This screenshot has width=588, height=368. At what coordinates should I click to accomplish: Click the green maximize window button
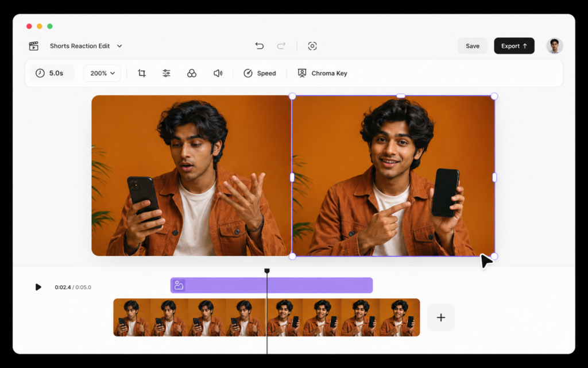click(x=50, y=26)
